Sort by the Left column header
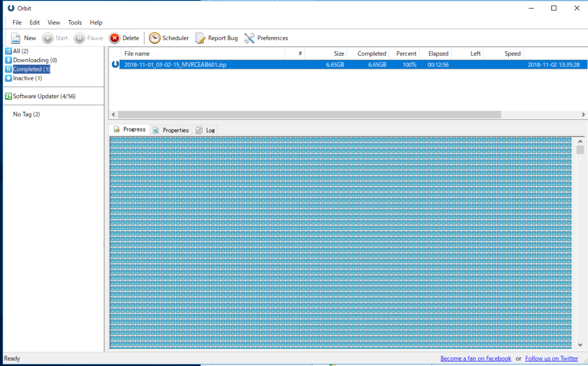Image resolution: width=588 pixels, height=366 pixels. pyautogui.click(x=467, y=53)
